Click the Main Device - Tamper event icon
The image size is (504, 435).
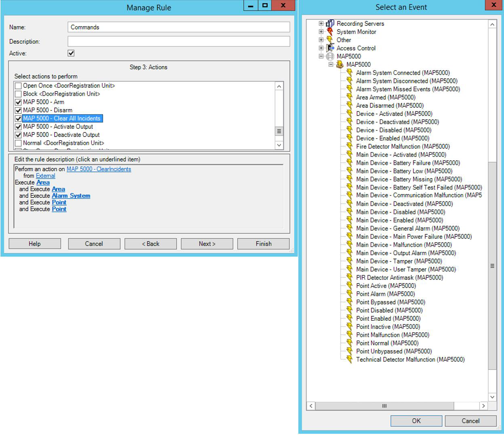click(350, 261)
